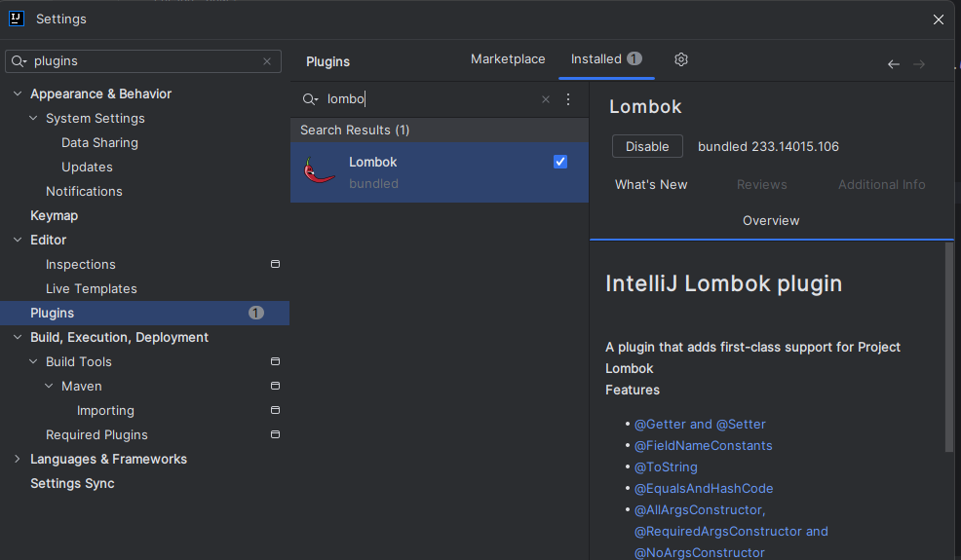Screen dimensions: 961x560
Task: Select the Lombok search result row
Action: point(440,172)
